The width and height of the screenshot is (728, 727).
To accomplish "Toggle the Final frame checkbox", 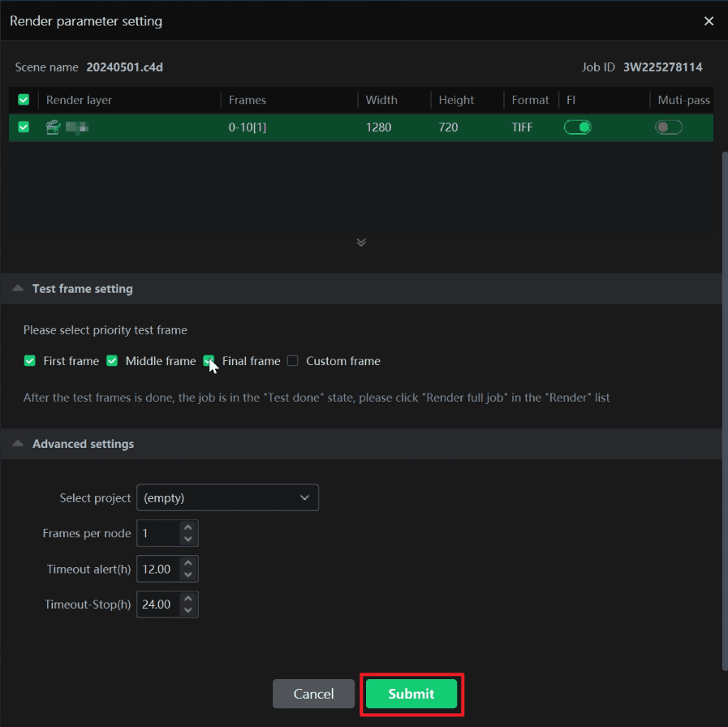I will tap(209, 361).
